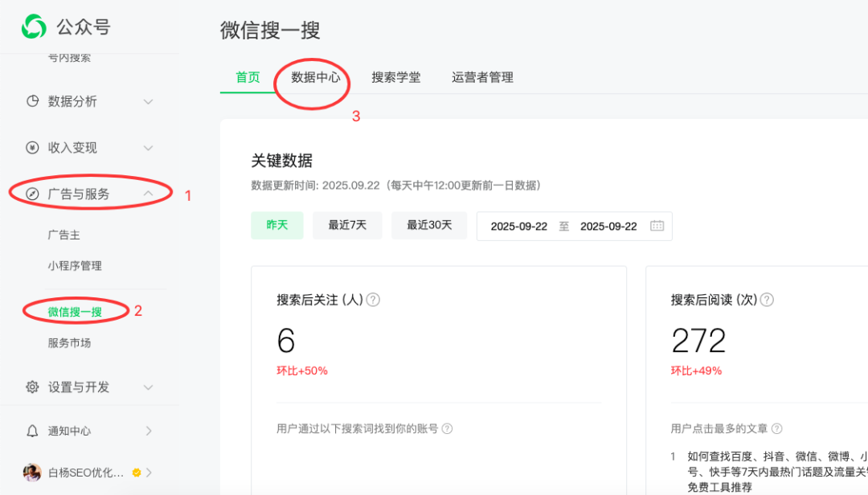Screen dimensions: 868x495
Task: Switch to the 最近7天 filter
Action: click(347, 225)
